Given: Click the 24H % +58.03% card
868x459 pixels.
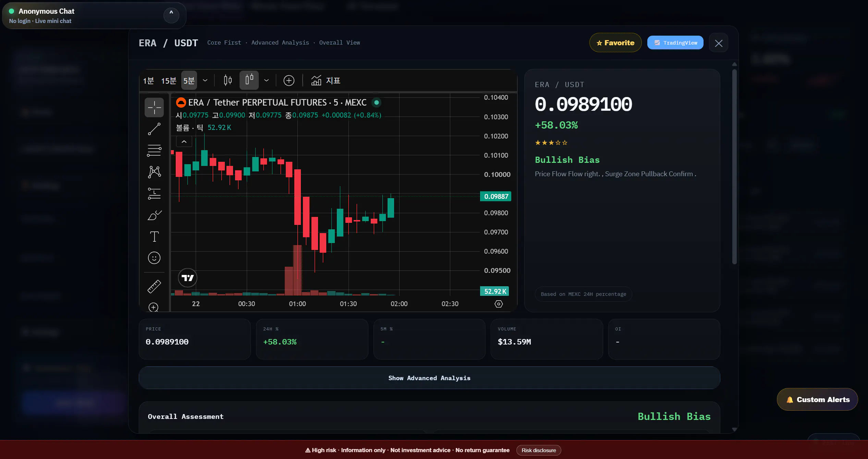Looking at the screenshot, I should [312, 339].
